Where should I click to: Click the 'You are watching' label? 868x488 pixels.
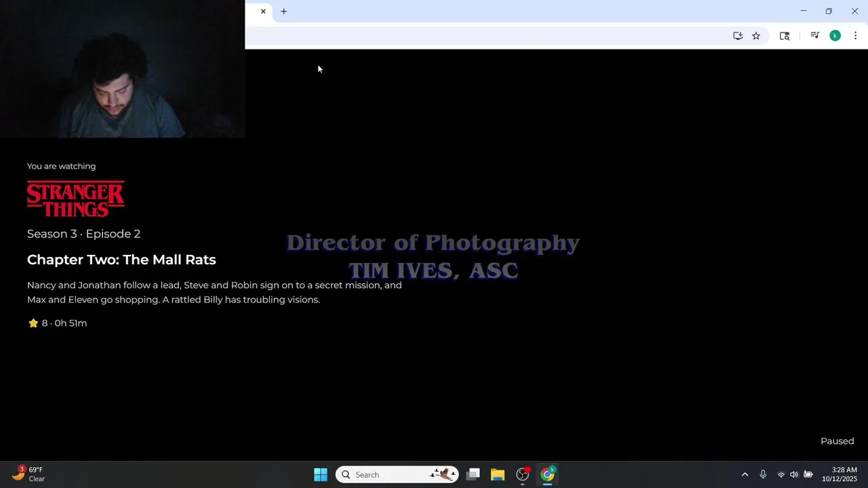(x=61, y=166)
